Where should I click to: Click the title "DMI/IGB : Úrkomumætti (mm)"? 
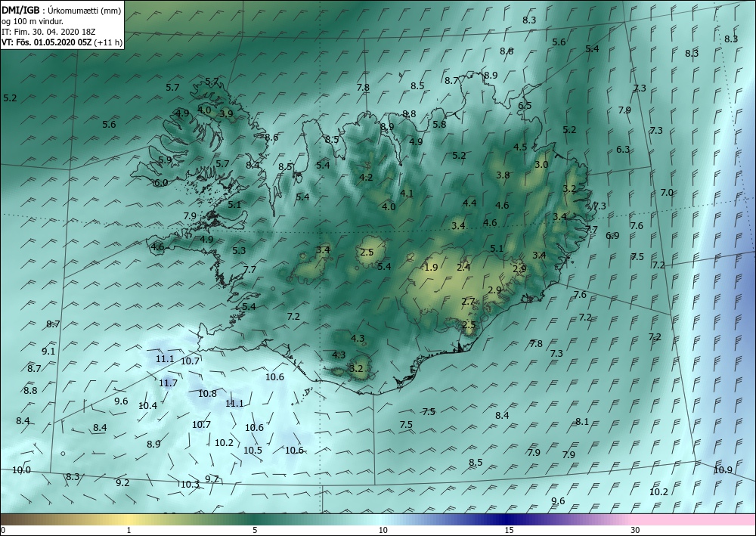point(62,10)
